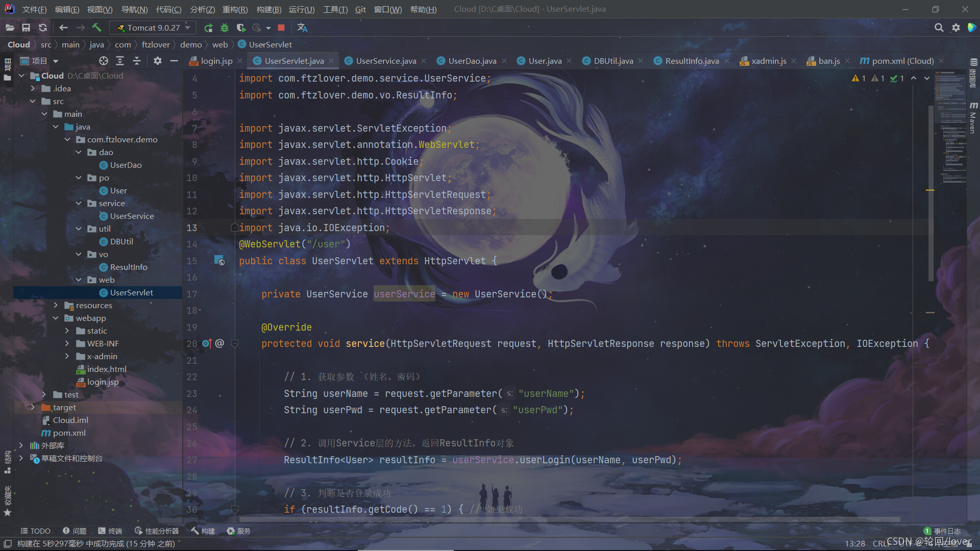Toggle the TODO panel at bottom

36,531
